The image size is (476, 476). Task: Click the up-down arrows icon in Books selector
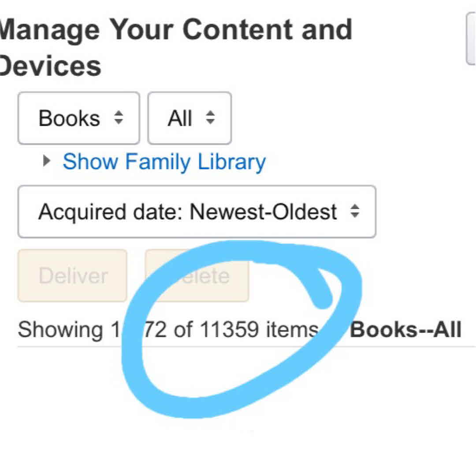[x=119, y=118]
